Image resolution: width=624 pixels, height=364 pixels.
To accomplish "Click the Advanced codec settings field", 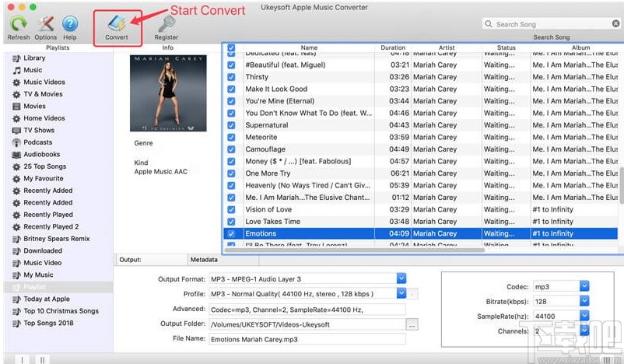I will click(x=307, y=310).
